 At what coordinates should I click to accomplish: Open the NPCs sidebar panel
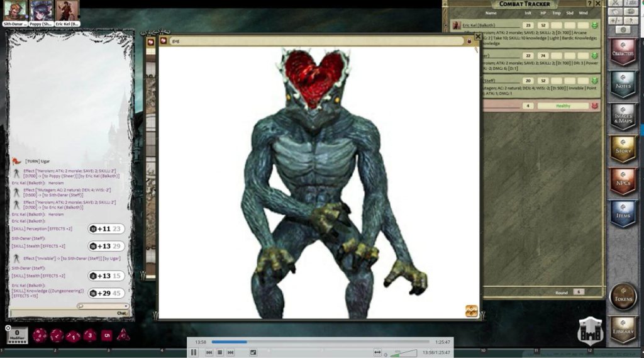coord(623,182)
